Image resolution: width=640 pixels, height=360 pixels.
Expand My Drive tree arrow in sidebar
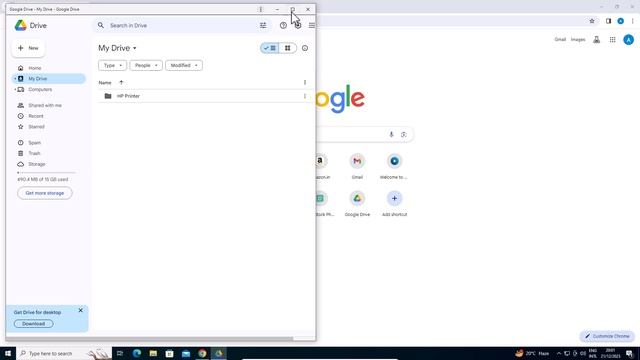point(15,79)
